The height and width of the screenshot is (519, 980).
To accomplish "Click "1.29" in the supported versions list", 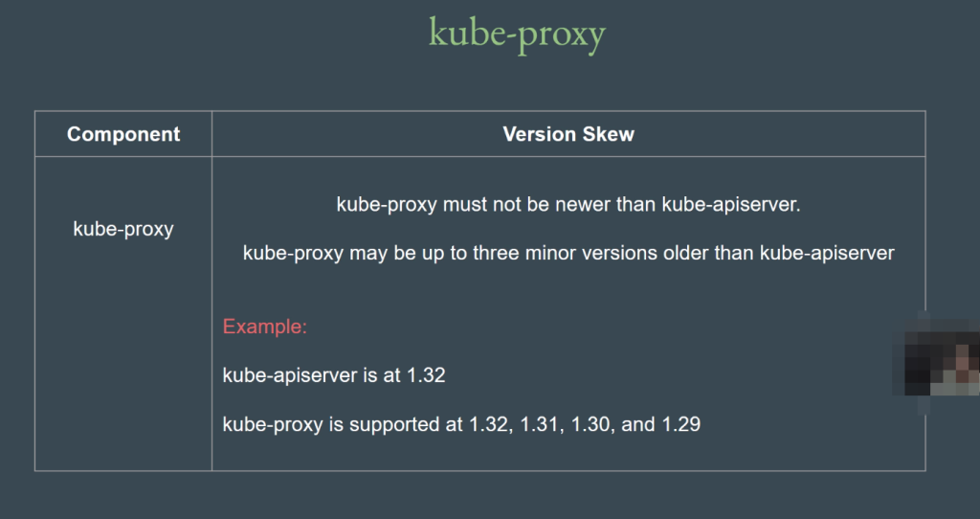I will point(681,423).
